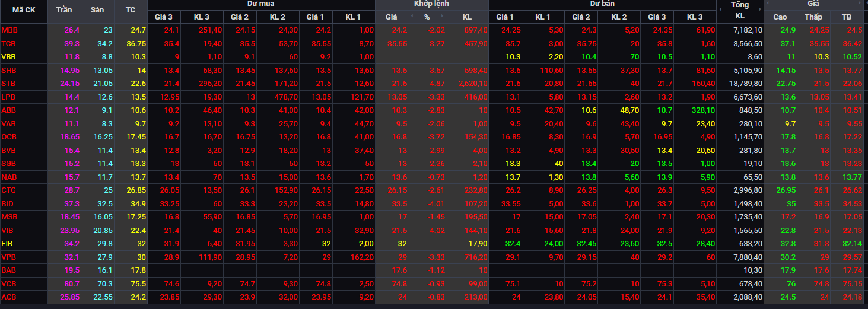Click CTG high price 26.95
The height and width of the screenshot is (309, 868).
(x=786, y=190)
